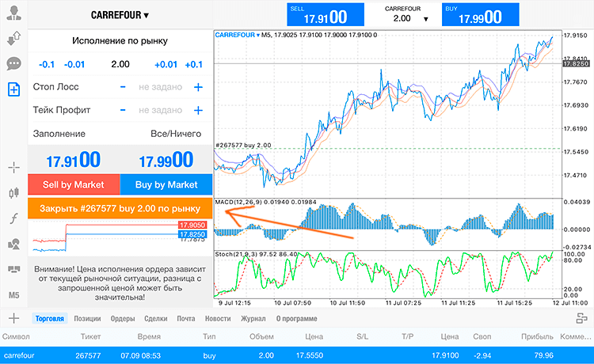Screen dimensions: 594x364
Task: Click the new order document icon
Action: point(14,89)
